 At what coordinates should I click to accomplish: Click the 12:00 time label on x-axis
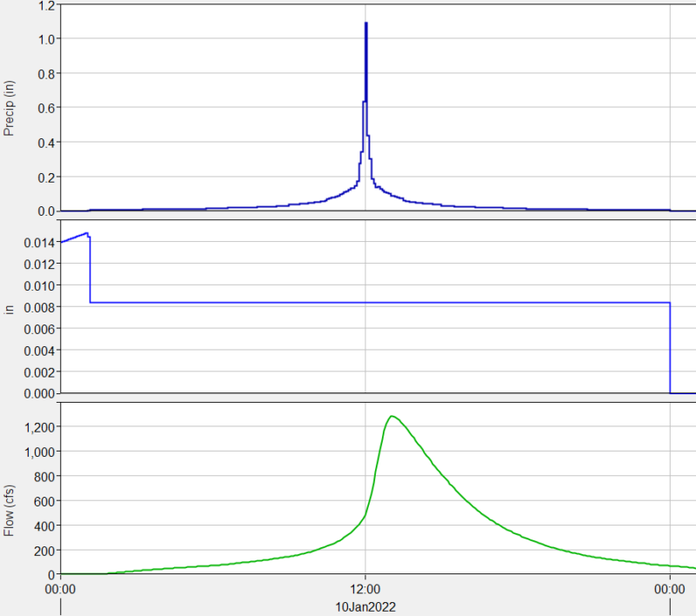tap(365, 587)
